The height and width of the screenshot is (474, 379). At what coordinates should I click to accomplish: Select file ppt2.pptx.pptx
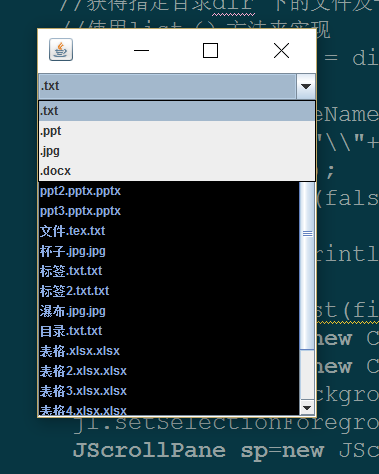(x=169, y=191)
